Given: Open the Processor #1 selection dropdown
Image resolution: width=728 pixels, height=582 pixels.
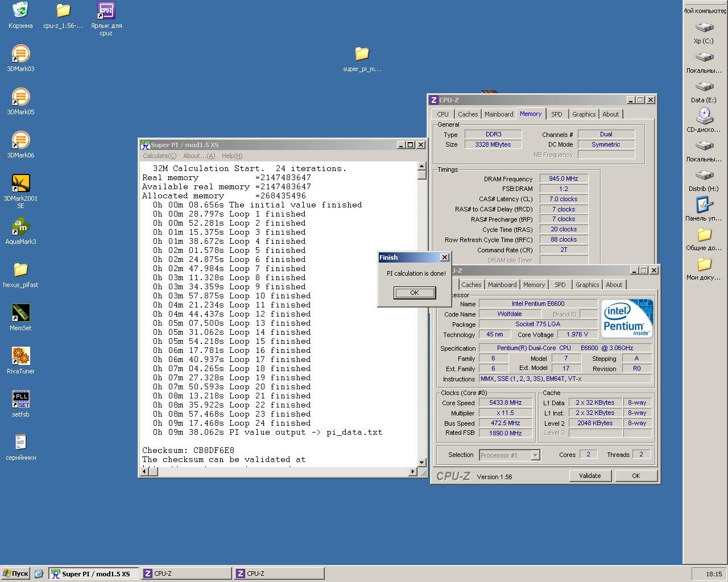Looking at the screenshot, I should [535, 455].
